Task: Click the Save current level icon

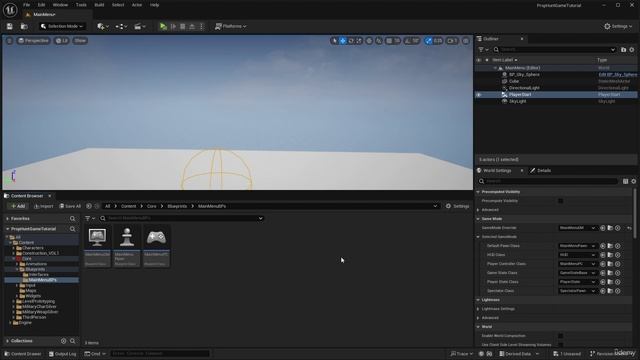Action: click(x=9, y=27)
